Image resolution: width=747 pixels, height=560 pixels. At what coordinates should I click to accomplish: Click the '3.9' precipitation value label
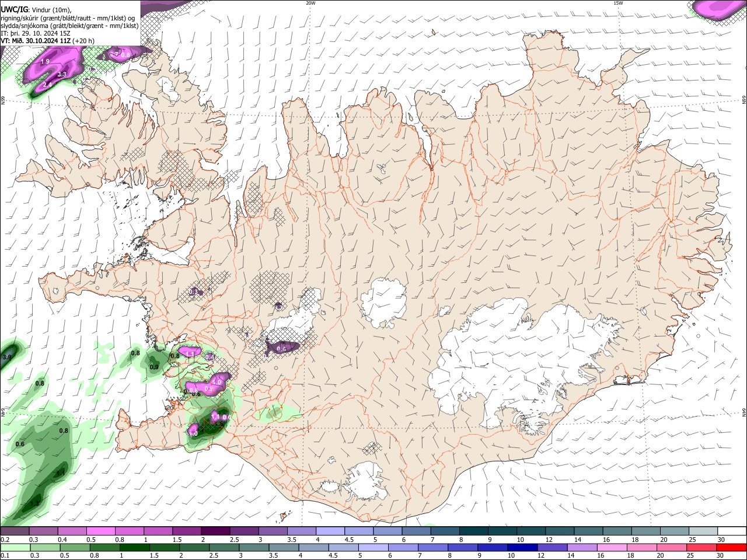7,357
